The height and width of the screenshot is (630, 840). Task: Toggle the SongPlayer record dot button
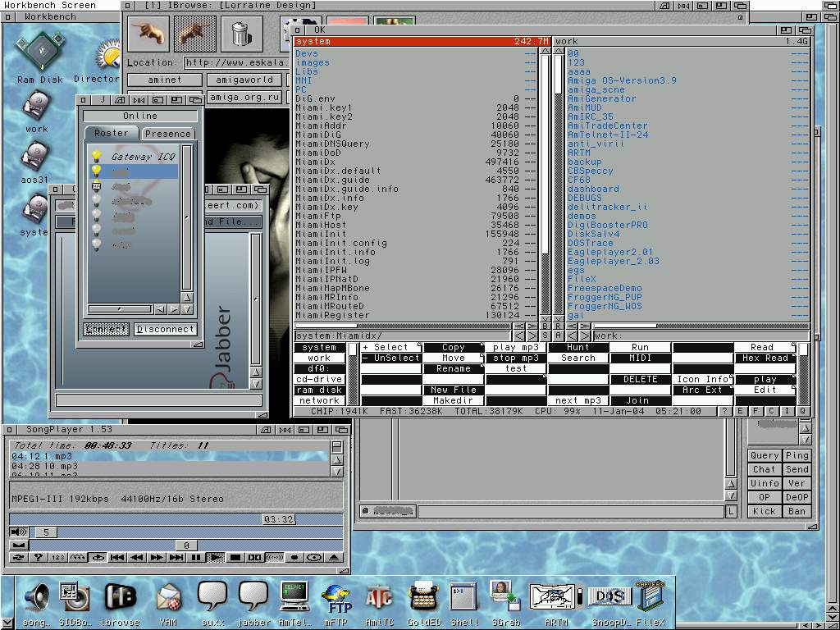tap(294, 557)
